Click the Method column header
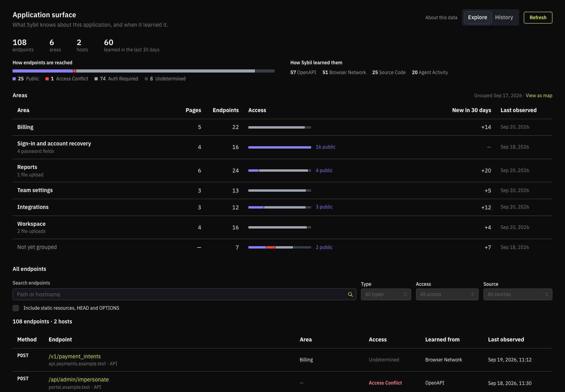This screenshot has height=392, width=565. (27, 339)
